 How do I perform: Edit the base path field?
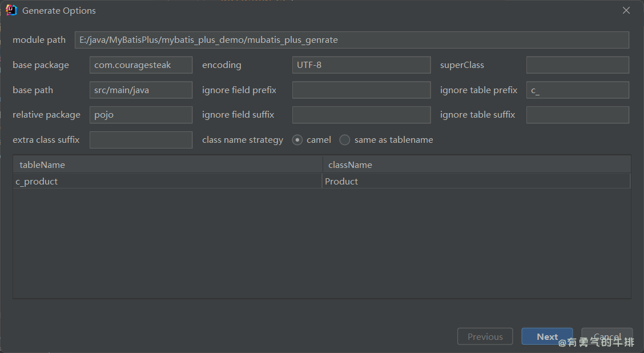tap(141, 90)
